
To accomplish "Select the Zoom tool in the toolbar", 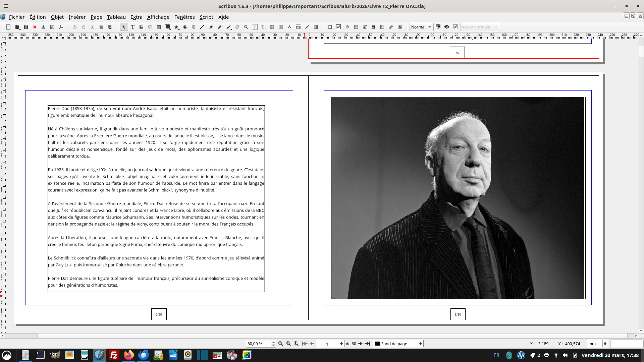I will point(246,27).
